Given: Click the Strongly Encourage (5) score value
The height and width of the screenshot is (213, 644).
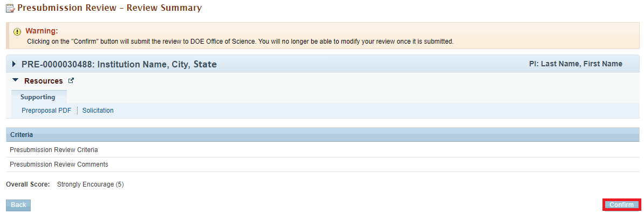Looking at the screenshot, I should point(91,184).
